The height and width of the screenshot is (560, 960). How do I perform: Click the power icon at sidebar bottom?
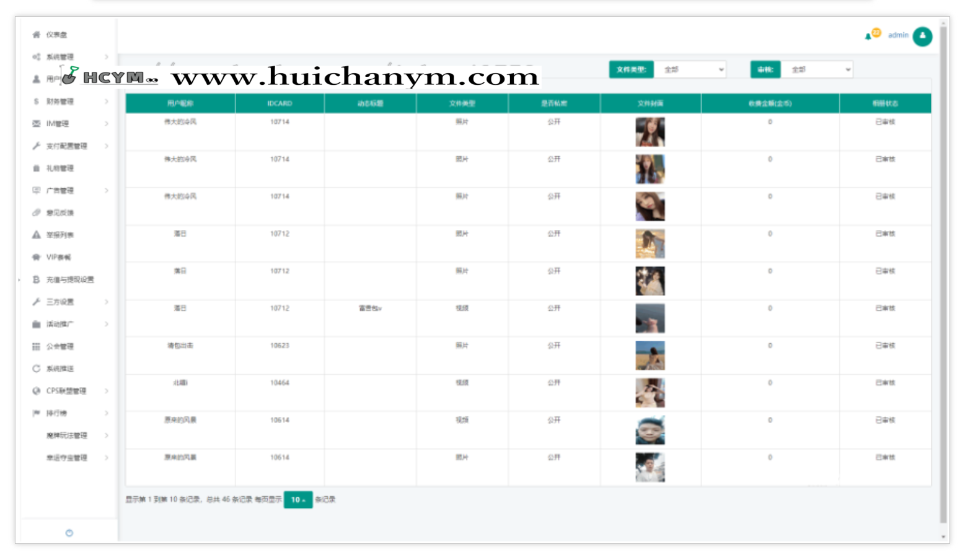click(69, 533)
